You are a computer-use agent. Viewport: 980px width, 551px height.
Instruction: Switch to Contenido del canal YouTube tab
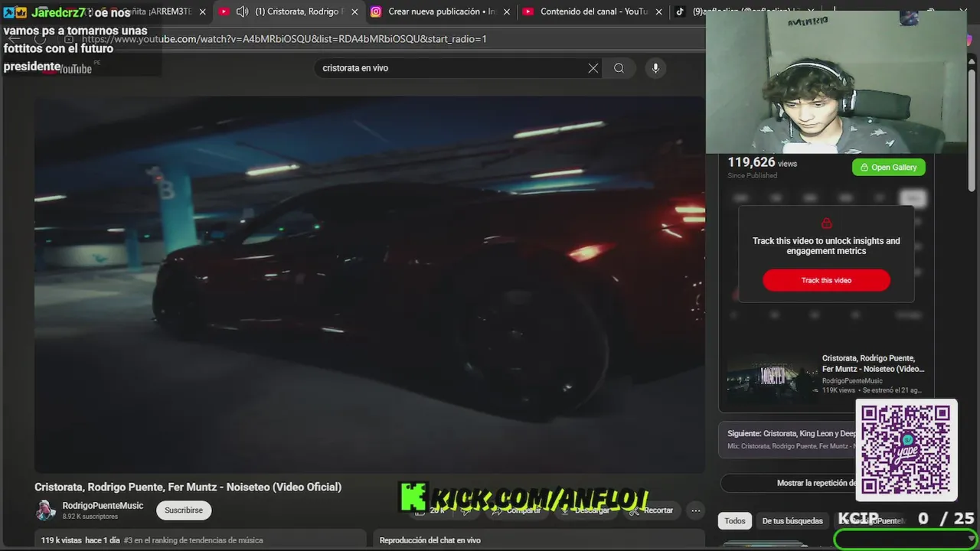(x=594, y=11)
